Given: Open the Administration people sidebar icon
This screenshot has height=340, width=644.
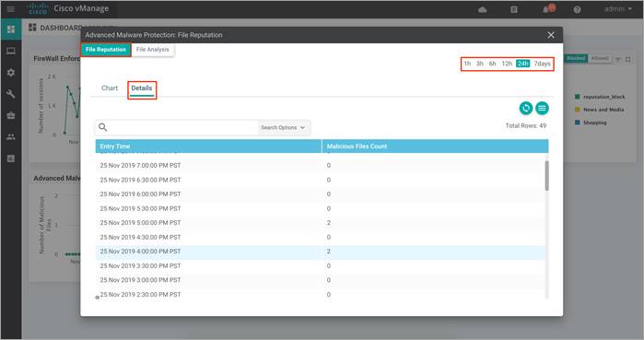Looking at the screenshot, I should [x=11, y=136].
